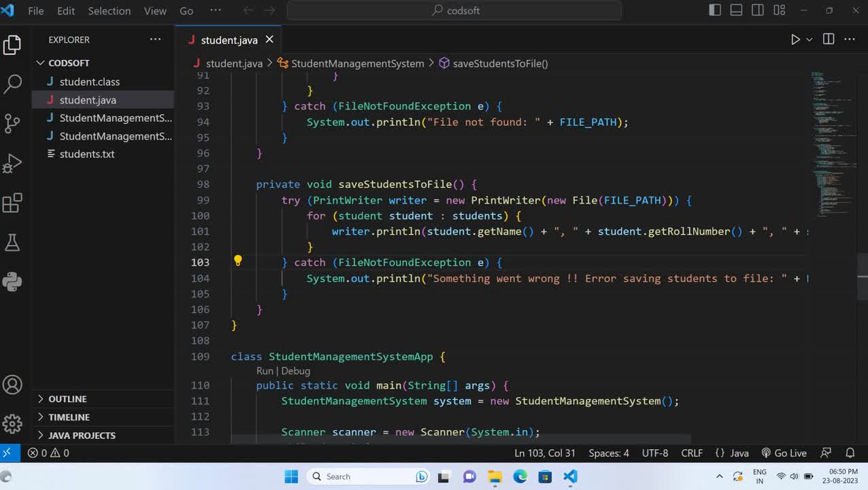Toggle the secondary side bar layout button
Screen dimensions: 868x490
758,10
